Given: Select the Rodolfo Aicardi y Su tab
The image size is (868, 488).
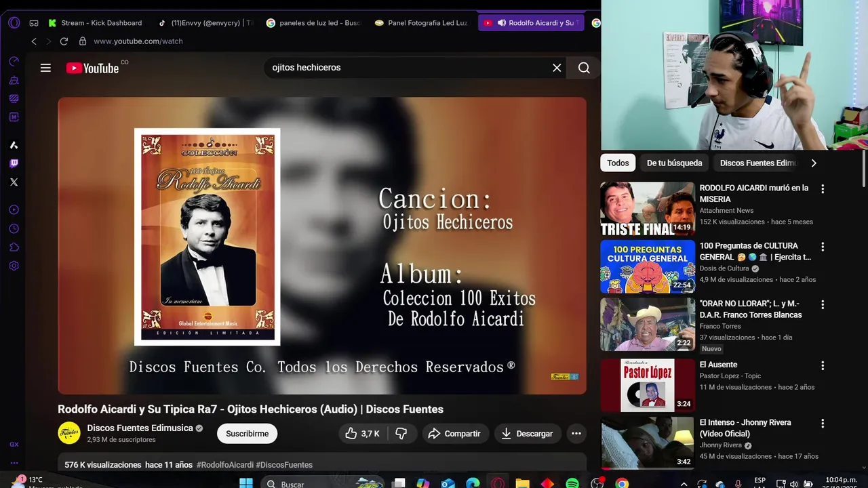Looking at the screenshot, I should tap(530, 22).
